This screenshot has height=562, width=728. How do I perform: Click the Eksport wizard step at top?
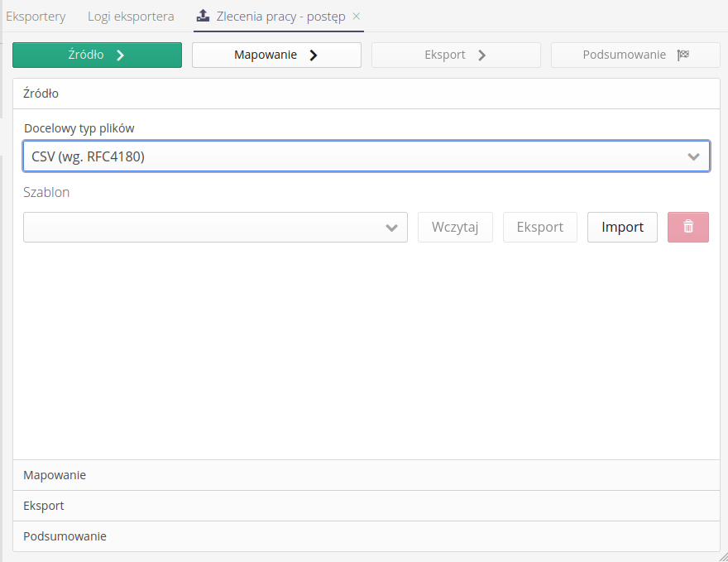456,55
